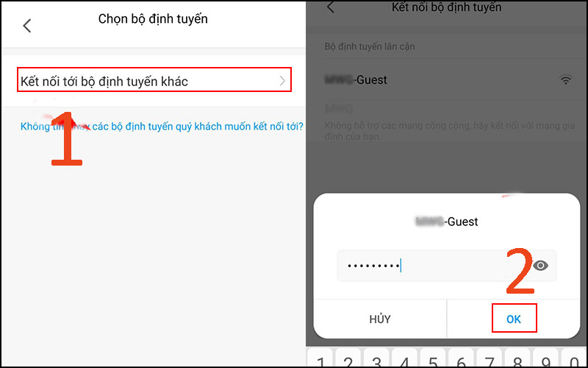Tap keyboard key 5
588x368 pixels.
pos(433,359)
